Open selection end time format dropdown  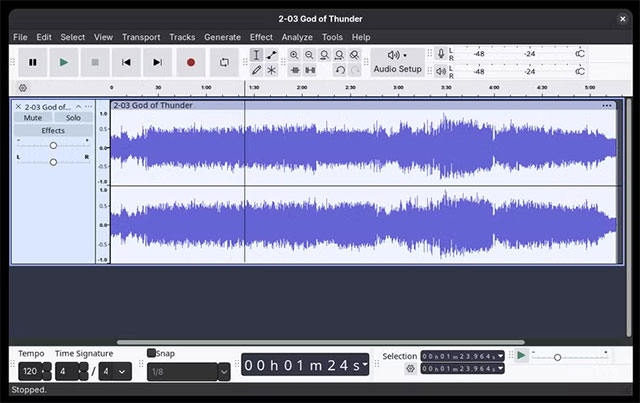point(500,368)
